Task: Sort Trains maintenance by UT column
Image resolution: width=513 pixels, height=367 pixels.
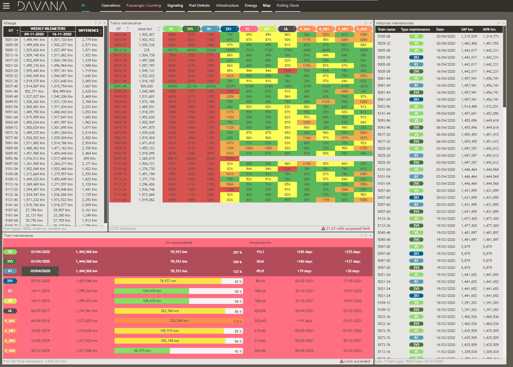Action: [120, 29]
